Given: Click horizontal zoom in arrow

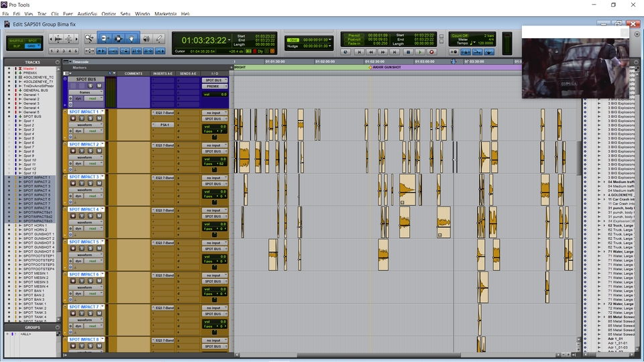Looking at the screenshot, I should [x=76, y=39].
